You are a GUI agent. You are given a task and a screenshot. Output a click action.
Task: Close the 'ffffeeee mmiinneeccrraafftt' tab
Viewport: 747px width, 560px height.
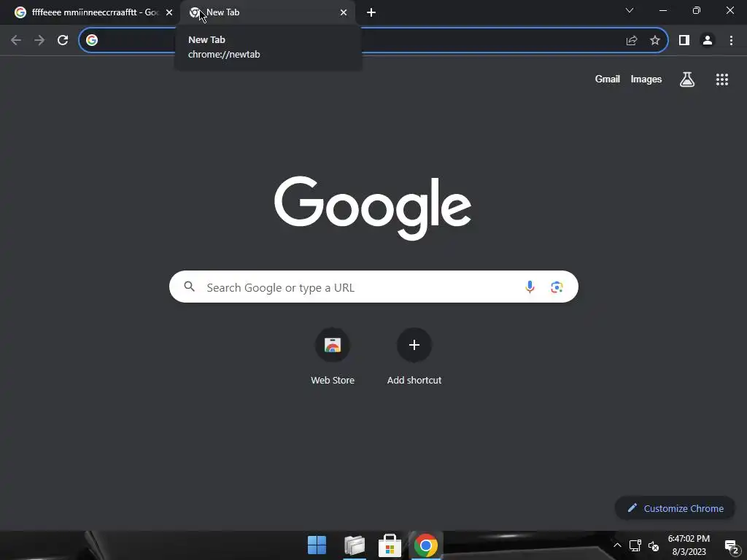pyautogui.click(x=169, y=12)
